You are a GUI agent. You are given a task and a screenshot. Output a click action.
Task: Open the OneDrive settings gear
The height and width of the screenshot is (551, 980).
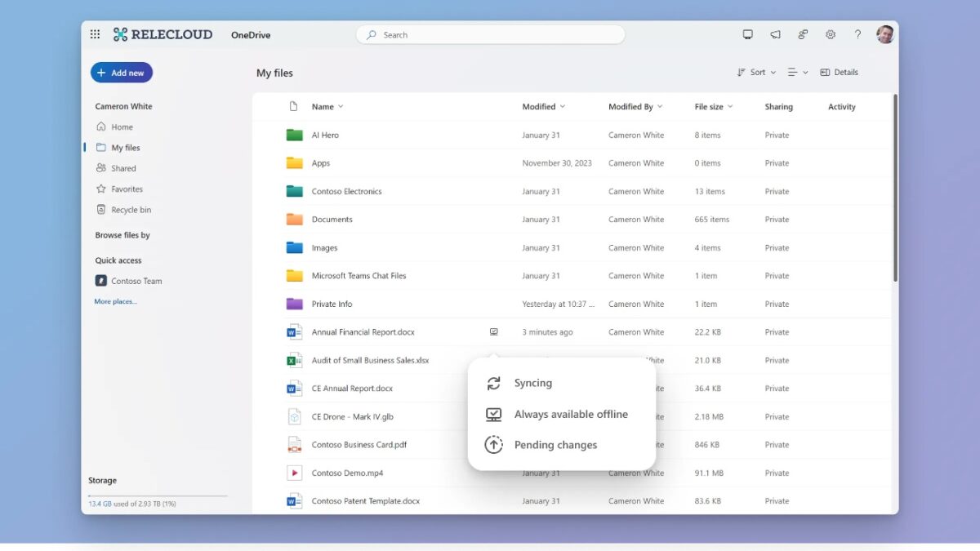pos(831,33)
